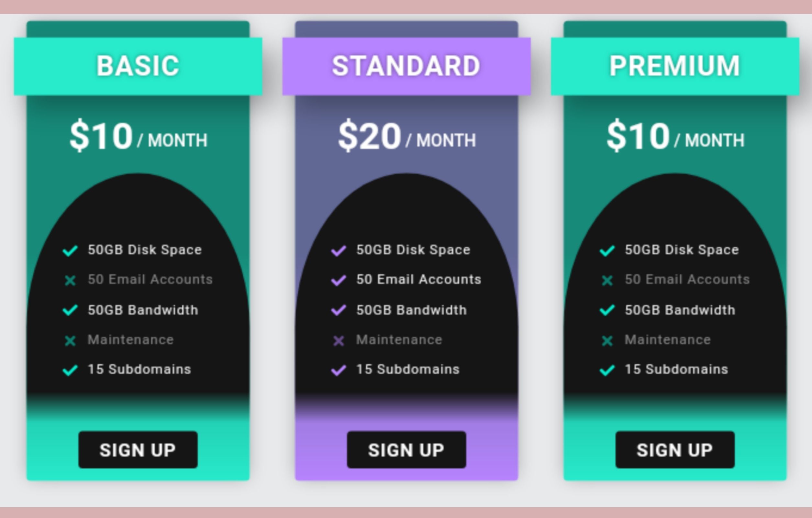Click Basic's Maintenance feature text
This screenshot has width=812, height=518.
(x=130, y=339)
